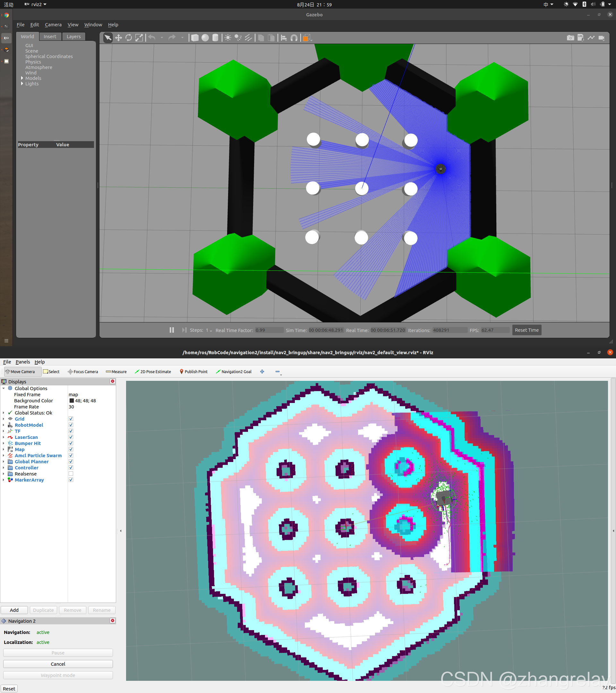Switch to the Insert tab
The width and height of the screenshot is (616, 693).
tap(50, 37)
